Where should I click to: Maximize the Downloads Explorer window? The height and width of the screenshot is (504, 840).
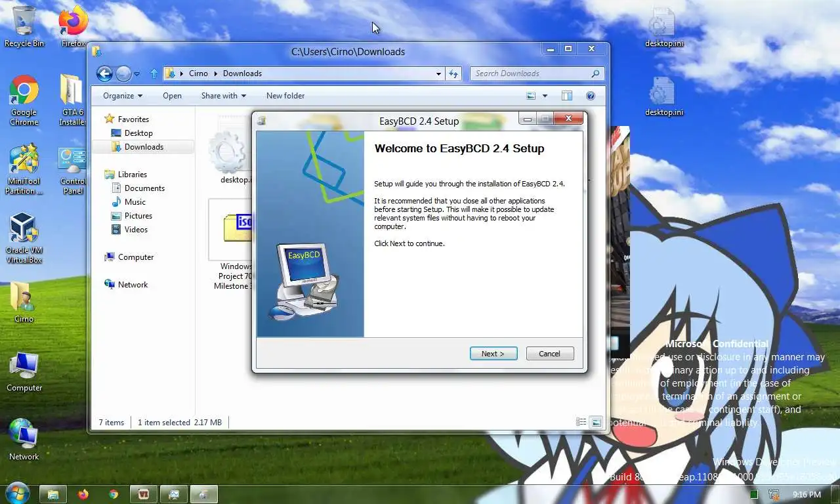pos(568,49)
